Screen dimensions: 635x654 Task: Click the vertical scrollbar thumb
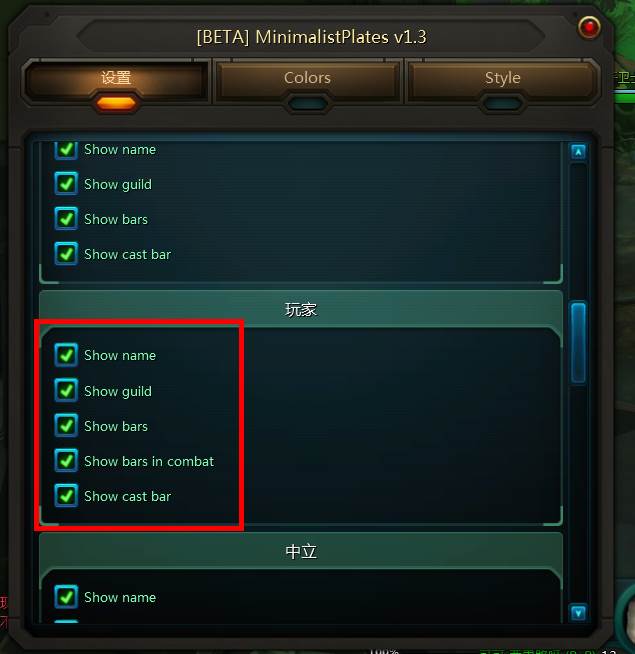click(578, 342)
